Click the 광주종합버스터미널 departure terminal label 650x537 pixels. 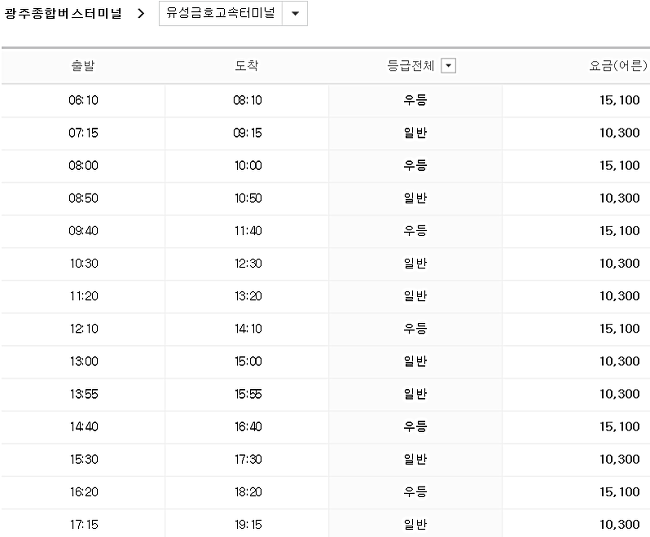click(x=63, y=14)
